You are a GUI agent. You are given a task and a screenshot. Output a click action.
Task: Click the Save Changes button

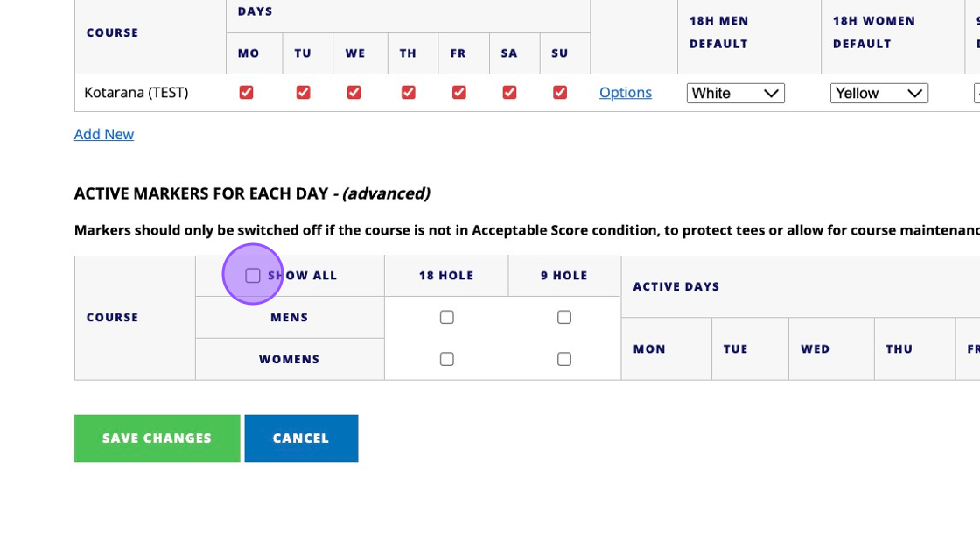pyautogui.click(x=157, y=438)
